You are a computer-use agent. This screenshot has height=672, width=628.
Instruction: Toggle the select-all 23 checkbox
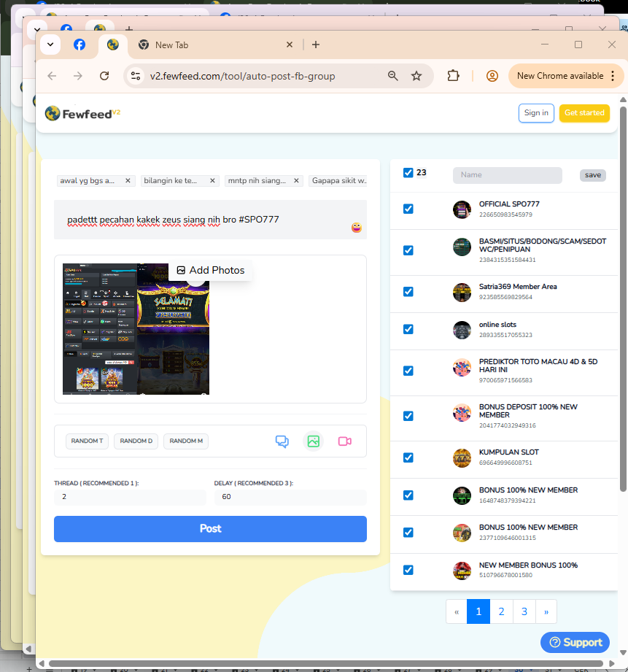point(408,173)
